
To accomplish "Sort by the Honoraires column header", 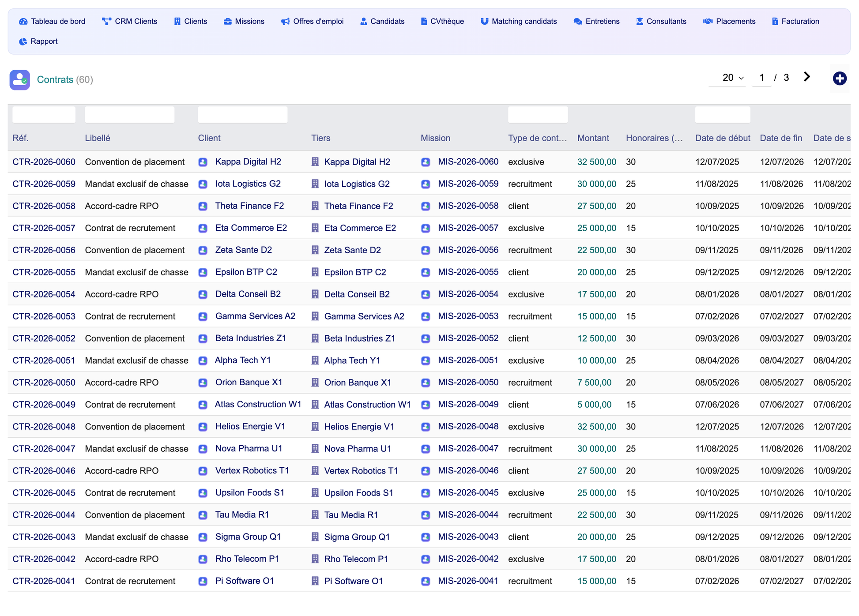I will [654, 138].
